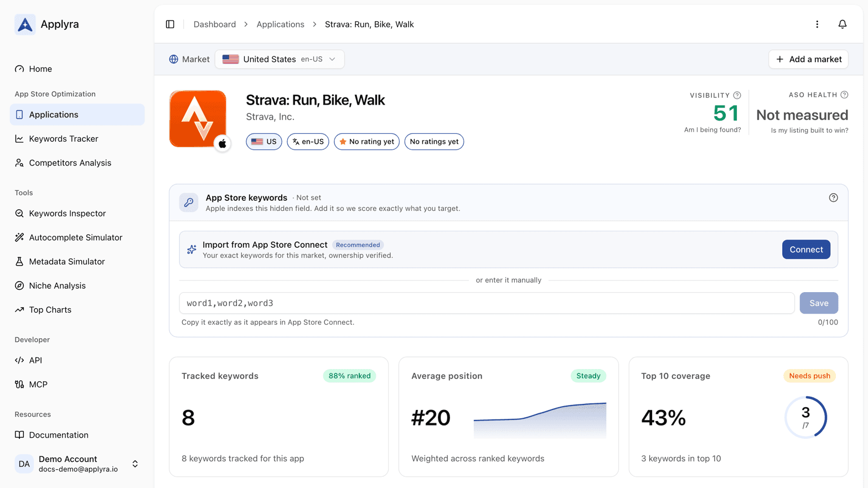The height and width of the screenshot is (488, 868).
Task: Click the No rating yet badge
Action: pyautogui.click(x=366, y=142)
